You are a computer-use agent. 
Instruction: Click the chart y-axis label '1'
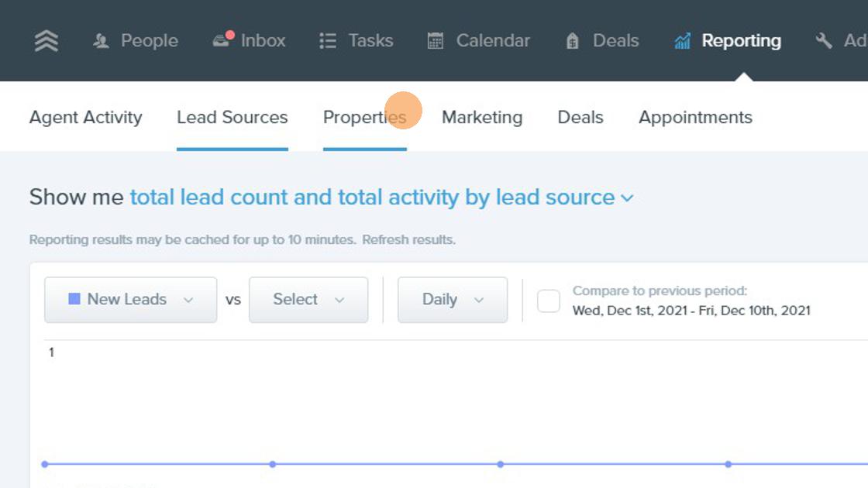51,352
